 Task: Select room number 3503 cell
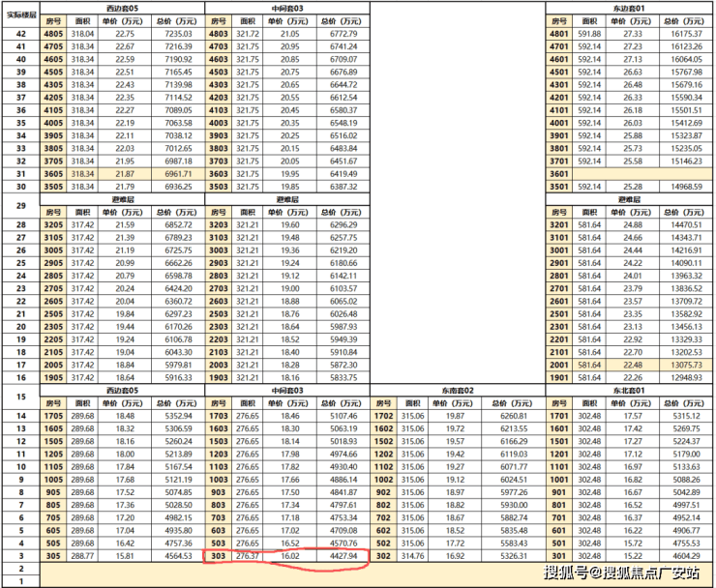coord(219,187)
